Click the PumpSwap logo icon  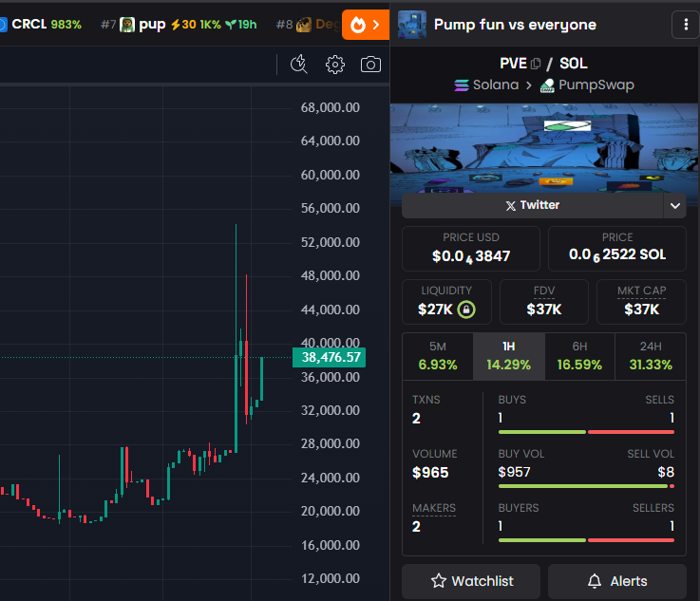click(547, 85)
